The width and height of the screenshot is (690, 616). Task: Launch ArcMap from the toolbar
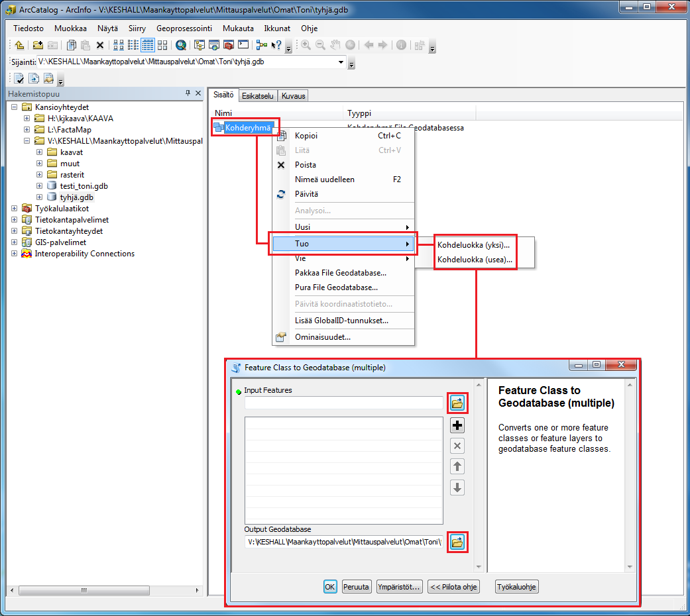(181, 45)
